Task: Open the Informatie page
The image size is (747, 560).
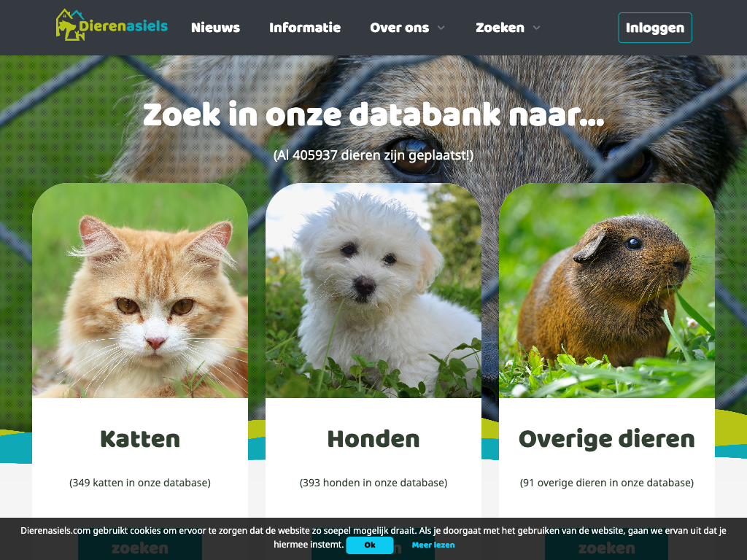Action: pos(305,28)
